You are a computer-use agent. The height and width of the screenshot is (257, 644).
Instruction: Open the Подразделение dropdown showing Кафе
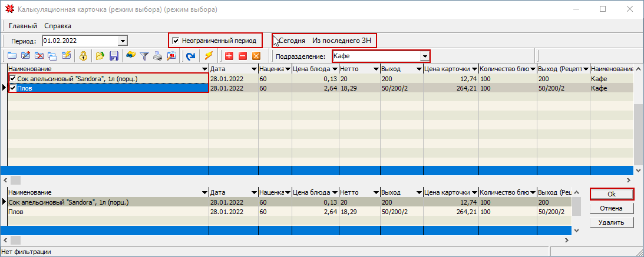(424, 56)
